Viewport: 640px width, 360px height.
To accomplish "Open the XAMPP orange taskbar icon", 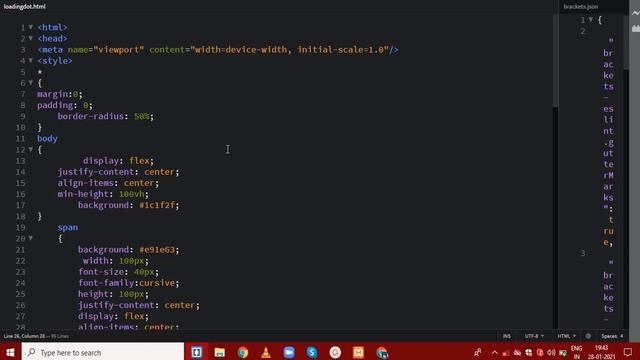I will coord(358,352).
